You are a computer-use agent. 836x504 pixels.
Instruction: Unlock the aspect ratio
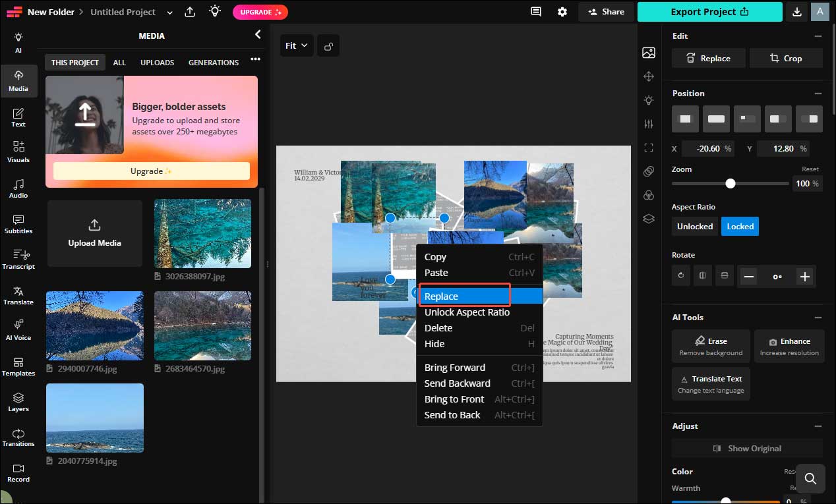pos(694,226)
